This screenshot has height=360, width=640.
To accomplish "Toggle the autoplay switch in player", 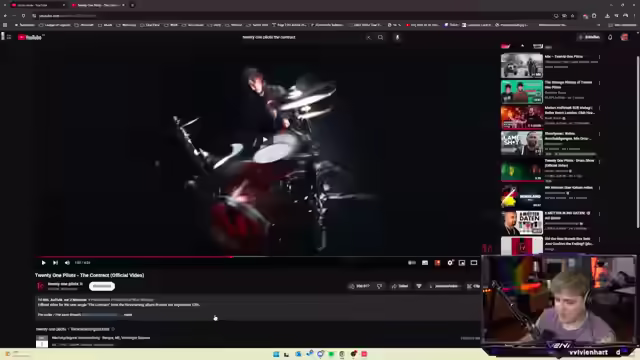I will (412, 263).
